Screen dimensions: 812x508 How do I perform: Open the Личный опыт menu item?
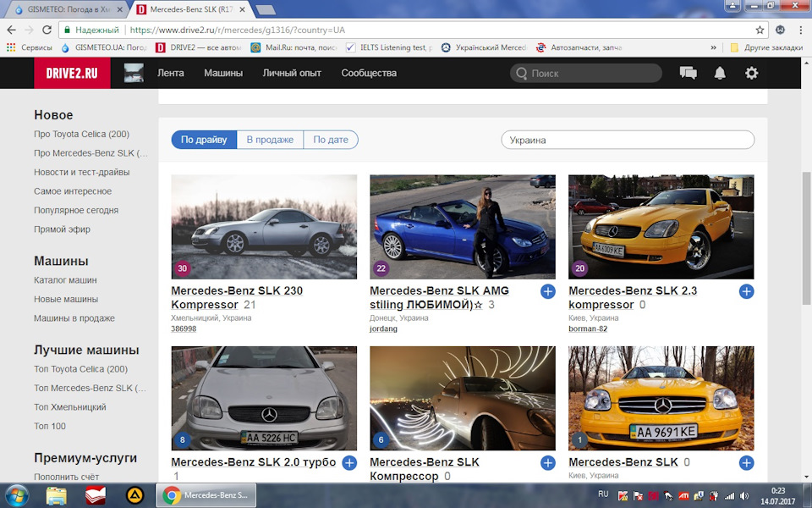pyautogui.click(x=292, y=73)
